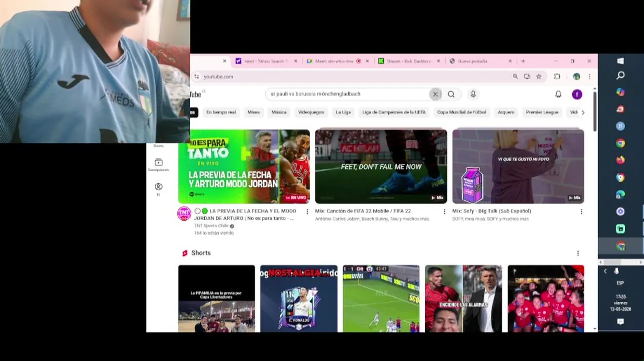Open more options for FIFA 22 mix
Screen dimensions: 644x361
click(444, 212)
